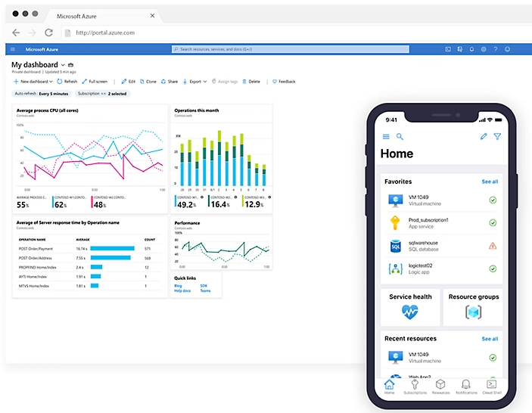Click Refresh in dashboard toolbar
Image resolution: width=532 pixels, height=413 pixels.
click(67, 82)
